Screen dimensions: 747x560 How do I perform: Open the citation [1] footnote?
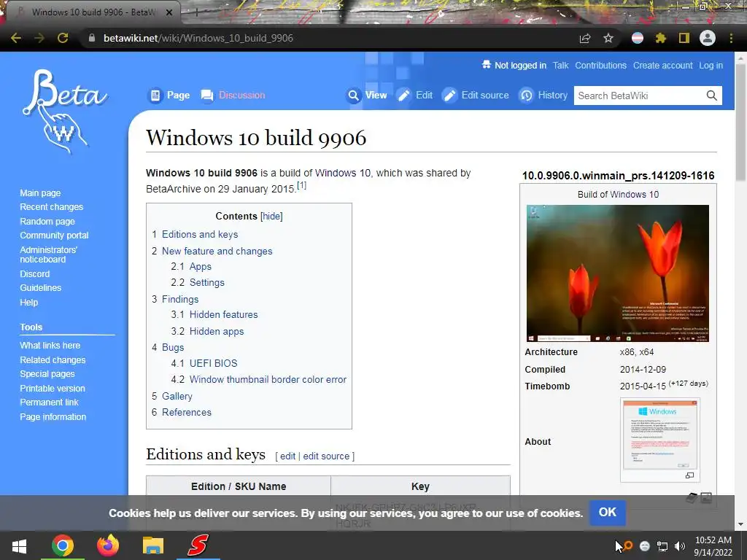pos(301,184)
